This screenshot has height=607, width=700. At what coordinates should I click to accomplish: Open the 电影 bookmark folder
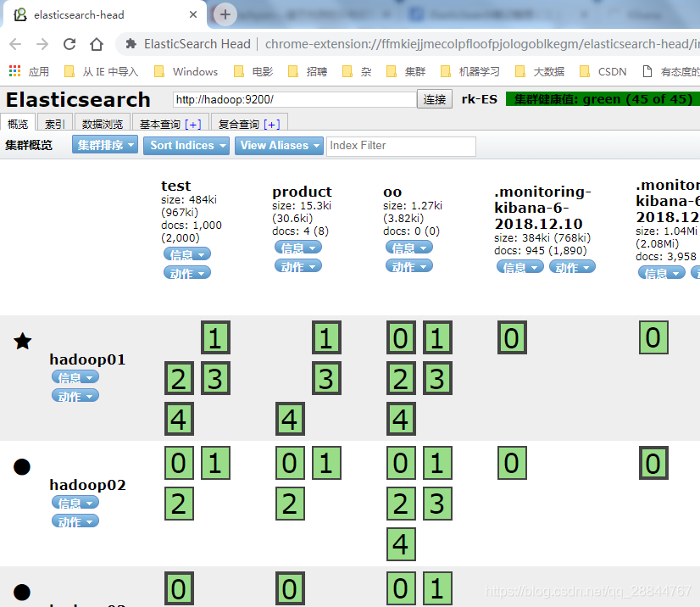[x=253, y=71]
